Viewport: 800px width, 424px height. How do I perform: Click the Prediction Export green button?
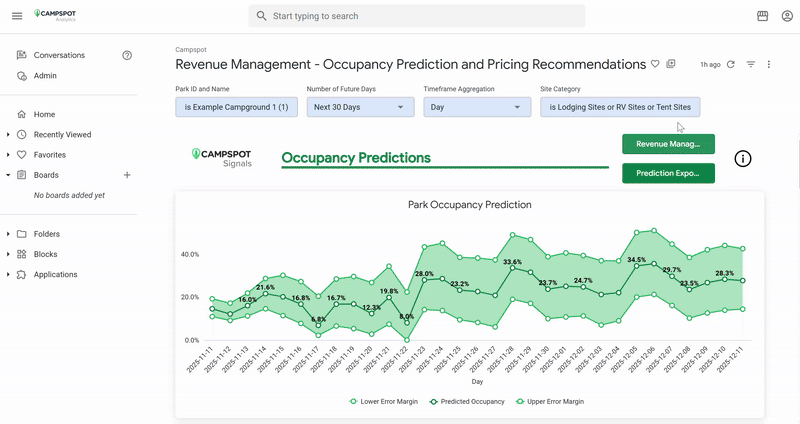click(x=668, y=174)
